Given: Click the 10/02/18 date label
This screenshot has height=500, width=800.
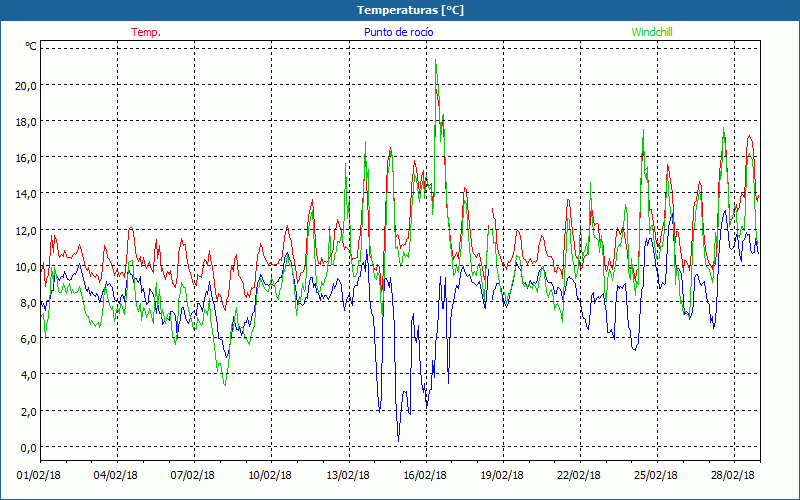Looking at the screenshot, I should coord(270,475).
